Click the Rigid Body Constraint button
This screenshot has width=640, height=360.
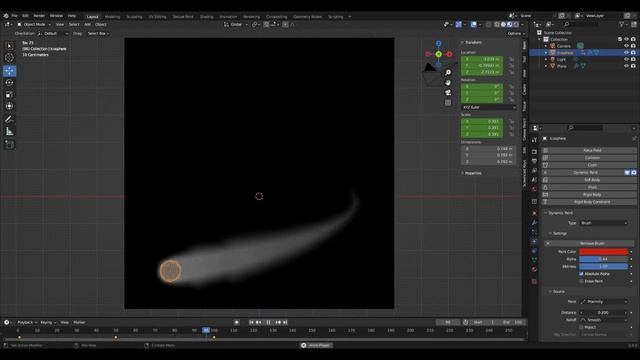(589, 202)
